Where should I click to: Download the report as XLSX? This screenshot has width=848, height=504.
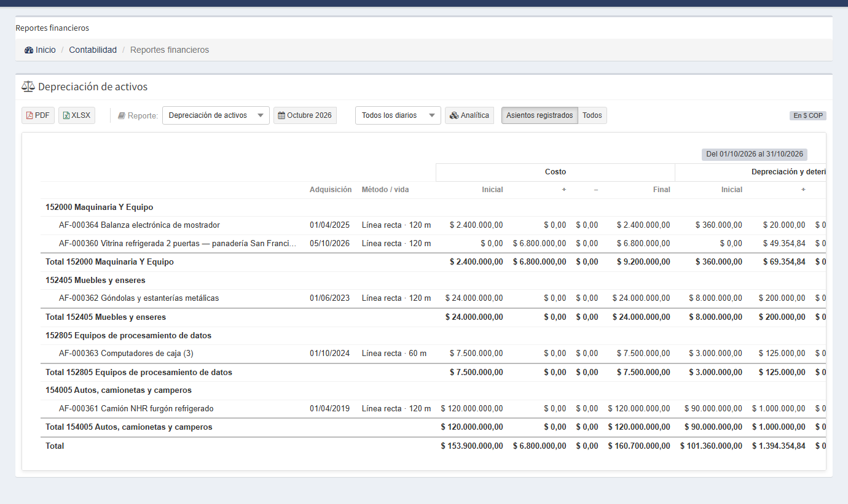click(77, 115)
